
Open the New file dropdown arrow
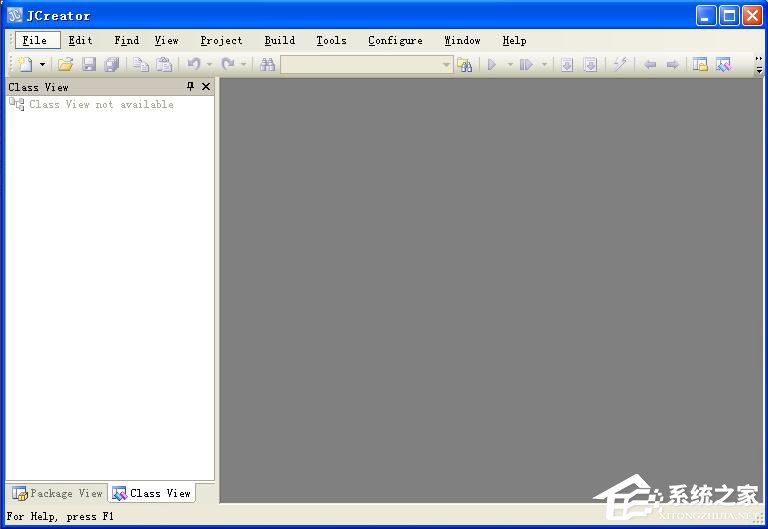pos(42,65)
